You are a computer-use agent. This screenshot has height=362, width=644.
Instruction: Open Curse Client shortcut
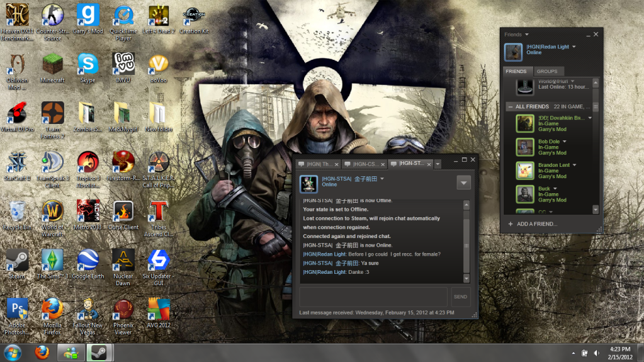123,215
